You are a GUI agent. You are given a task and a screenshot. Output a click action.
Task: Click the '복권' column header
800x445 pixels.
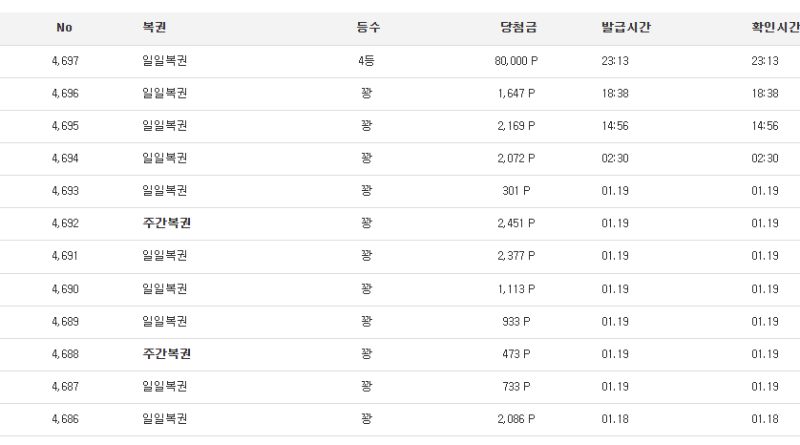point(154,29)
